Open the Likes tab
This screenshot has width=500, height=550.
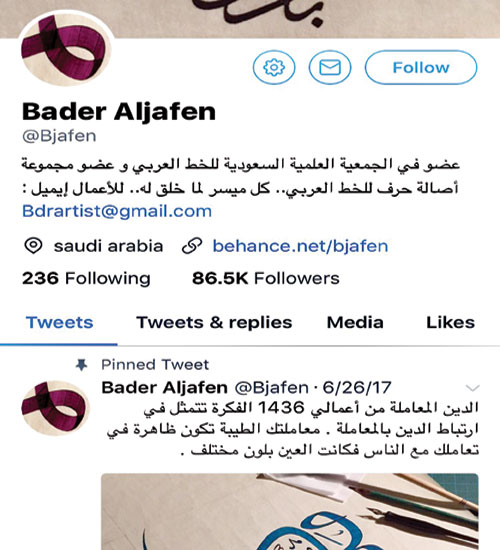pos(451,323)
